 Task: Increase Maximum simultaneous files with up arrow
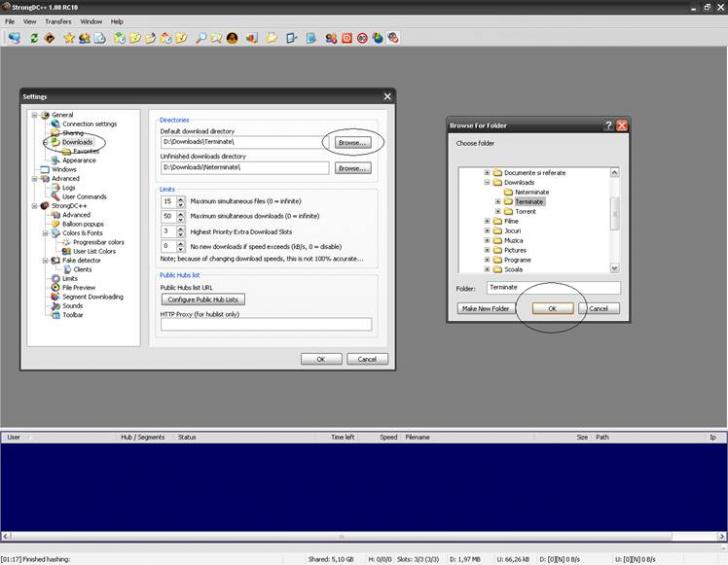click(180, 198)
